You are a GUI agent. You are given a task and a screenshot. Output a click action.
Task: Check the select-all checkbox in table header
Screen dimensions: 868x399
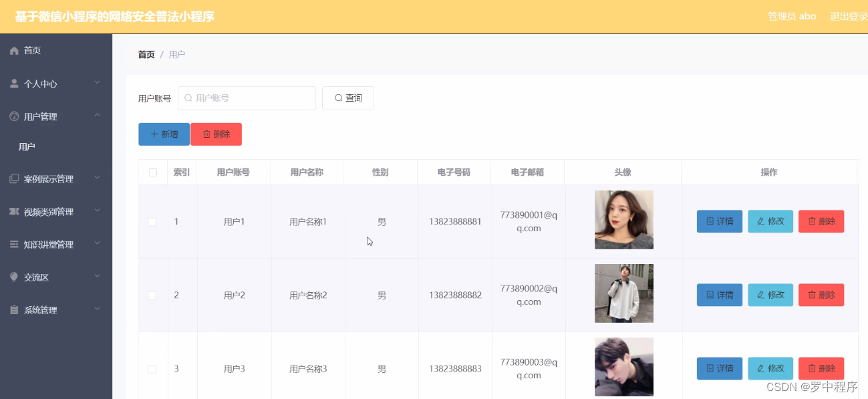pos(153,172)
